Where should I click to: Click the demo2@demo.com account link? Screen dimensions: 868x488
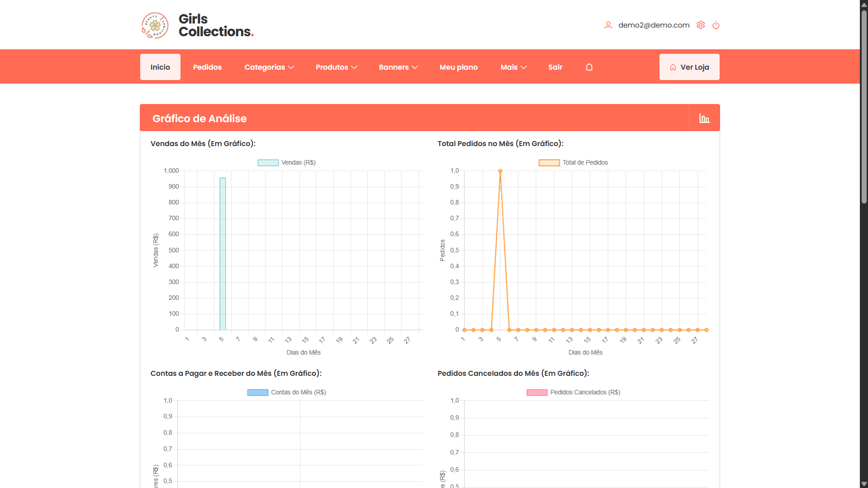(653, 25)
